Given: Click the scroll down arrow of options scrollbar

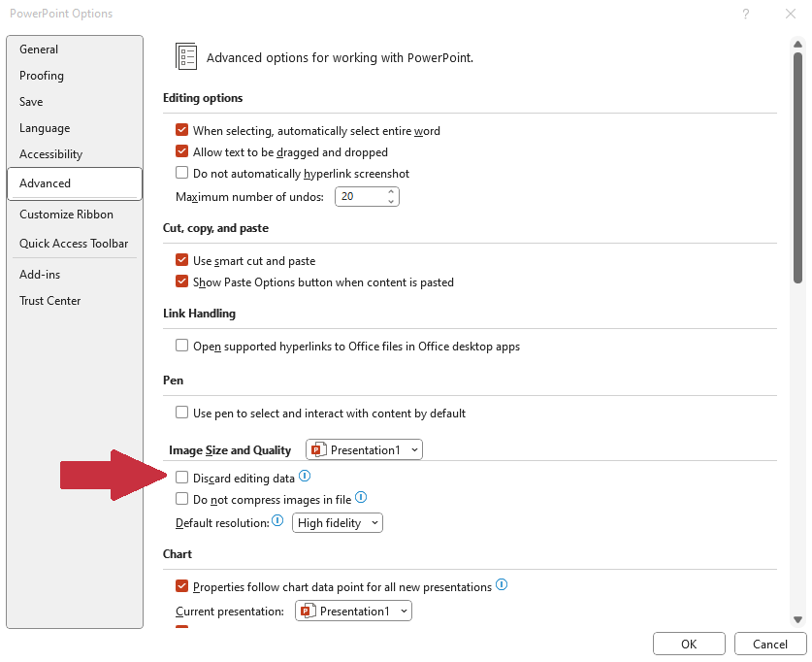Looking at the screenshot, I should tap(797, 619).
